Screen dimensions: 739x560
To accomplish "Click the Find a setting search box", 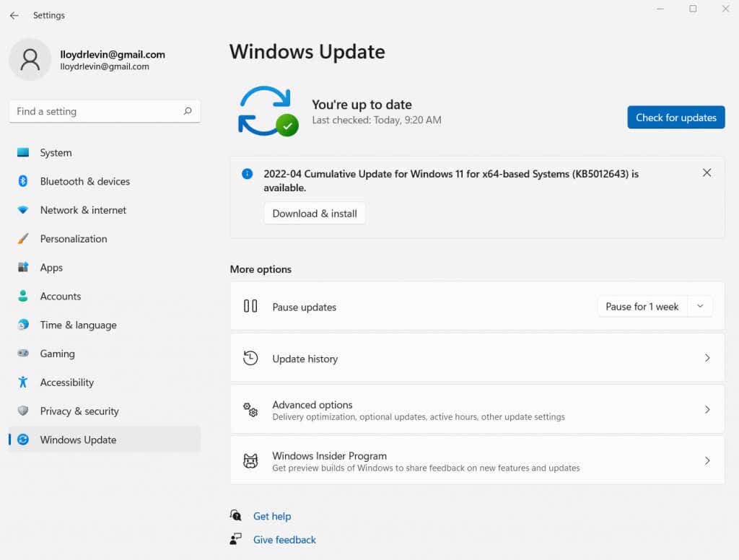I will (x=105, y=111).
